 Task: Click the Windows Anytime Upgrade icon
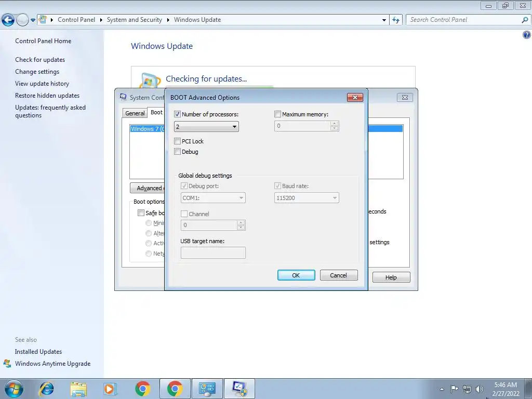pos(7,363)
